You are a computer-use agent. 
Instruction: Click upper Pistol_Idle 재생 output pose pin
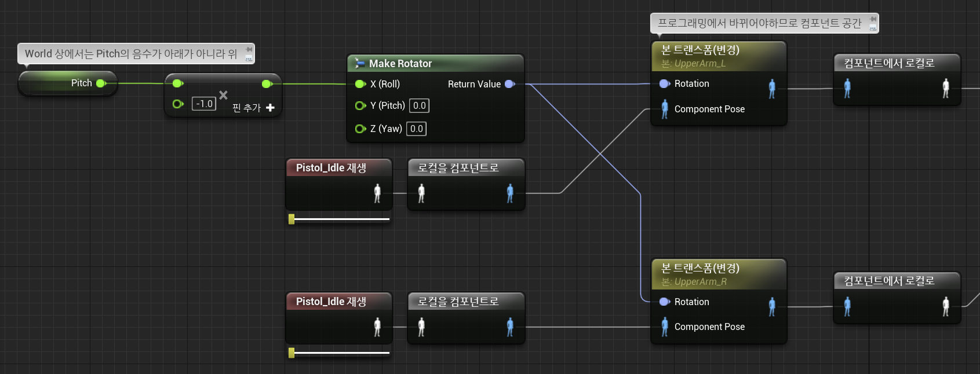point(377,193)
